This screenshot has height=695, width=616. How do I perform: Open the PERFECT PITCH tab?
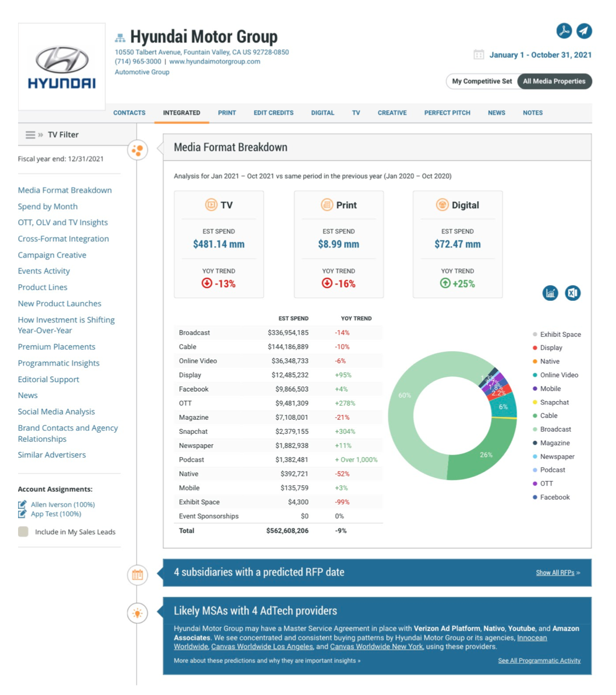(447, 113)
